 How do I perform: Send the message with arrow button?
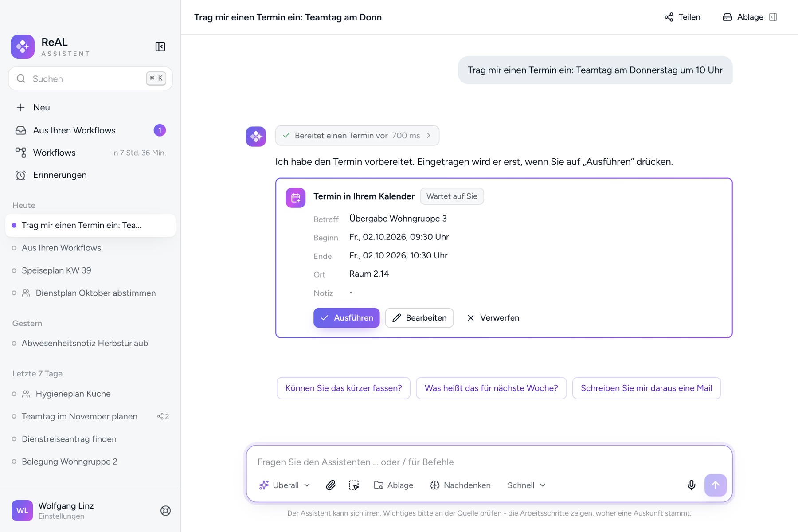coord(716,485)
